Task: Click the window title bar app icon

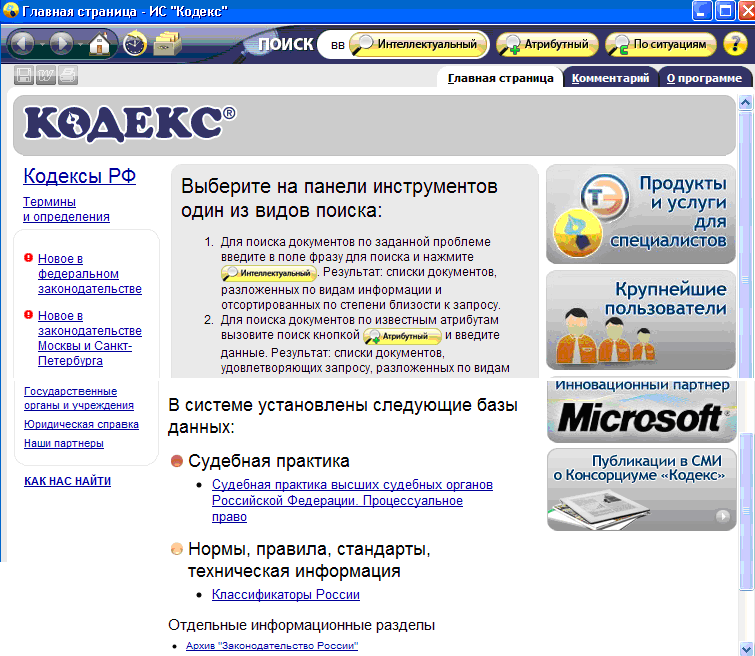Action: pos(11,10)
